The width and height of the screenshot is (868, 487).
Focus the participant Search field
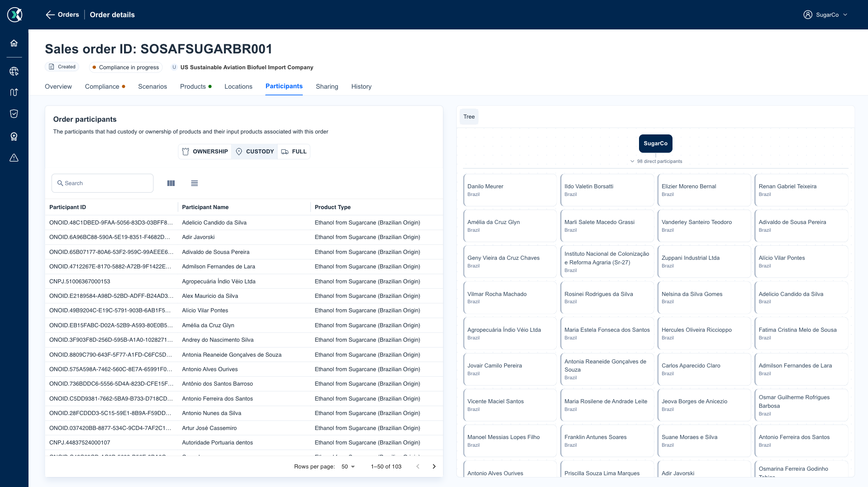(x=103, y=183)
